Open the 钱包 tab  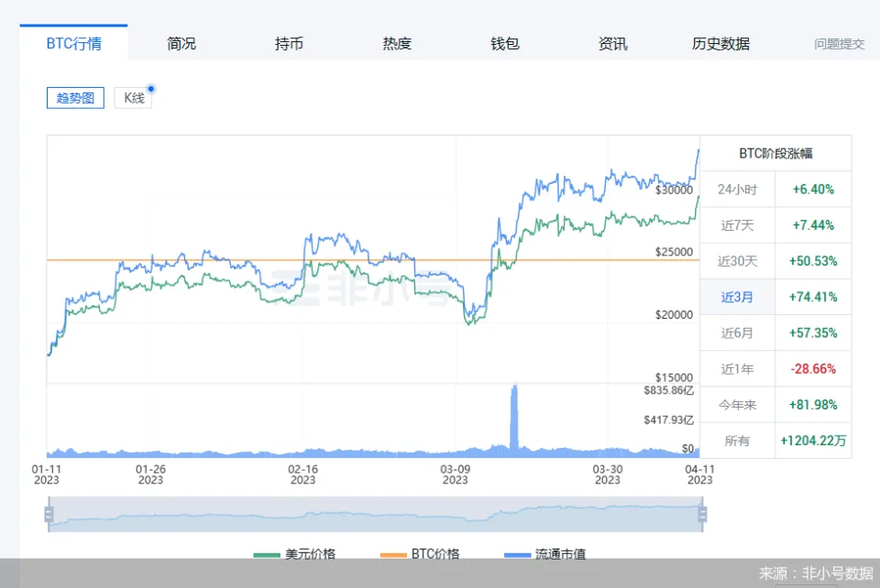505,43
